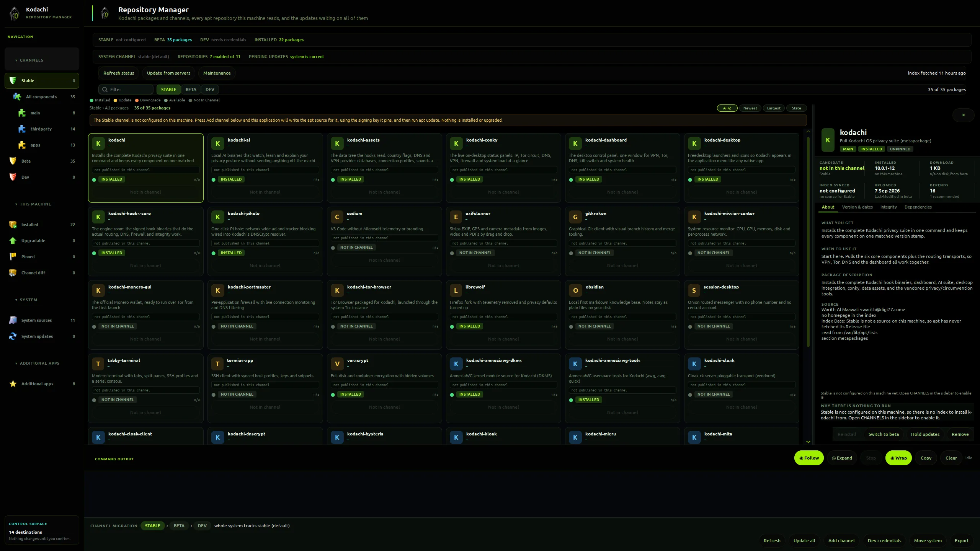The height and width of the screenshot is (551, 980).
Task: Show Upgradable packages arrow icon
Action: coord(13,241)
